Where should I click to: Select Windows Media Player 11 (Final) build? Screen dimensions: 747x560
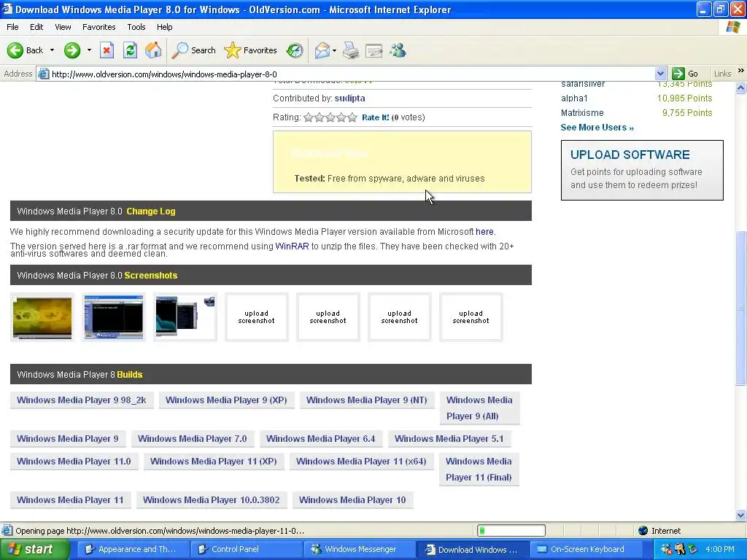click(479, 469)
